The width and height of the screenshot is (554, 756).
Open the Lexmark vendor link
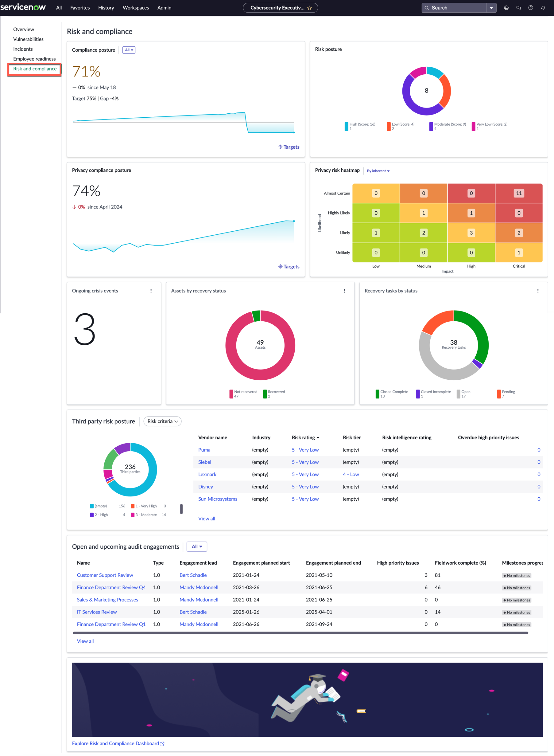click(207, 474)
